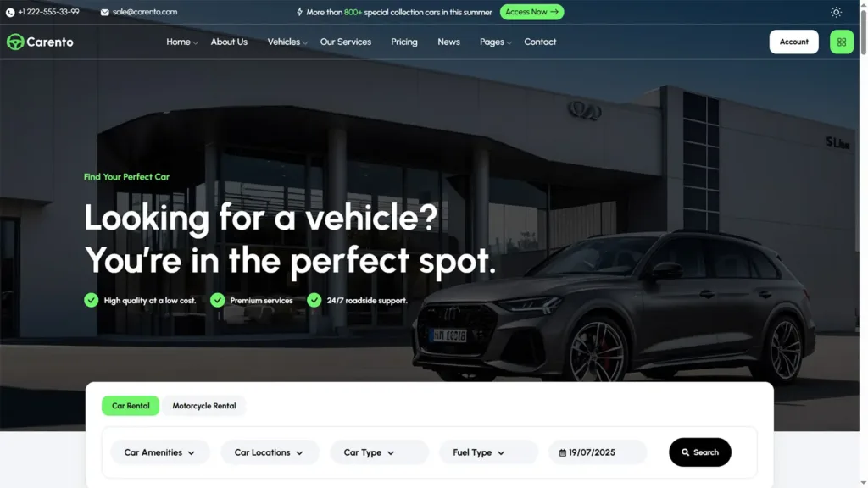The width and height of the screenshot is (868, 488).
Task: Switch to the Motorcycle Rental tab
Action: click(x=203, y=406)
